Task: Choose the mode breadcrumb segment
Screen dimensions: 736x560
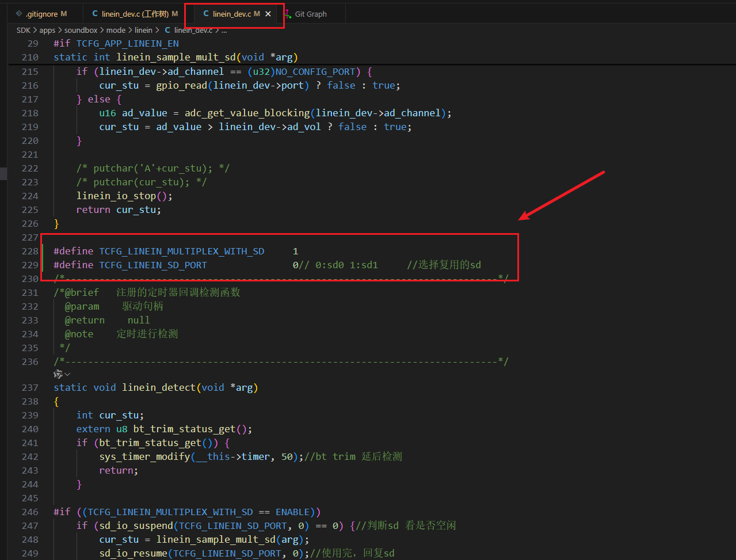Action: point(116,30)
